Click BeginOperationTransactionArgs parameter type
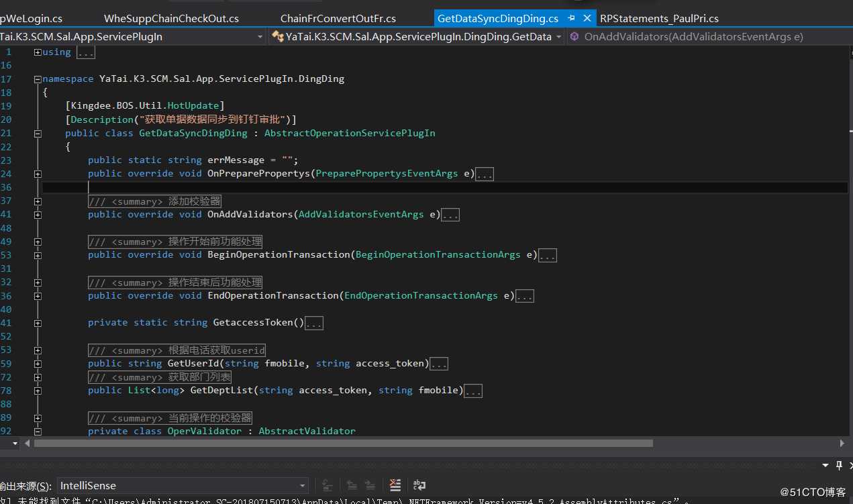 pyautogui.click(x=438, y=255)
